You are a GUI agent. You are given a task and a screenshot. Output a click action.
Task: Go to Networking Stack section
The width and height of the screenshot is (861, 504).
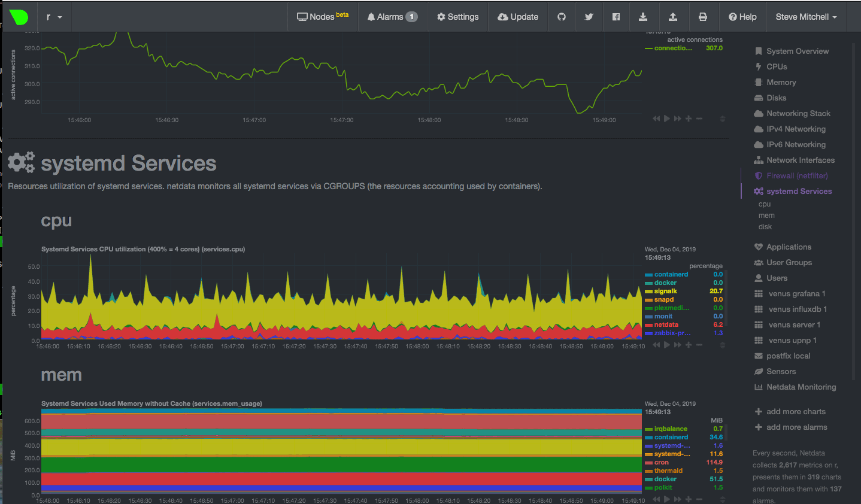[x=798, y=113]
